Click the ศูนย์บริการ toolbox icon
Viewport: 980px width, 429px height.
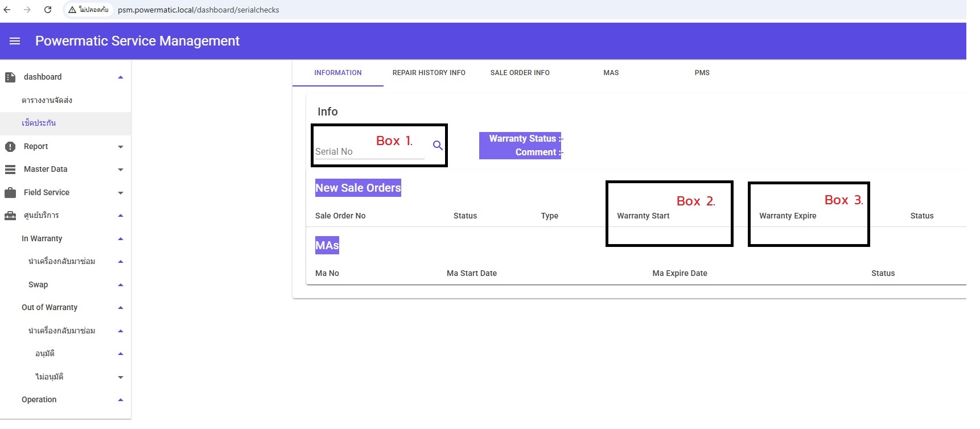[x=10, y=216]
